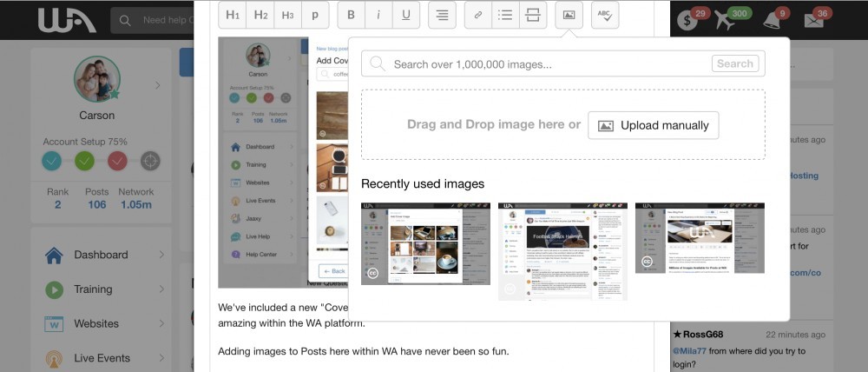Image resolution: width=868 pixels, height=372 pixels.
Task: Open Websites from the sidebar
Action: pyautogui.click(x=96, y=324)
